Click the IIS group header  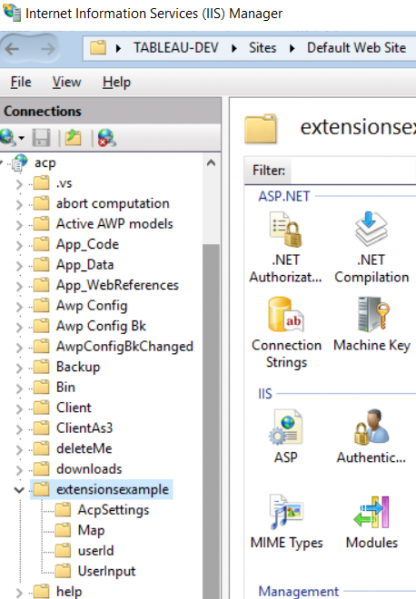[x=265, y=393]
